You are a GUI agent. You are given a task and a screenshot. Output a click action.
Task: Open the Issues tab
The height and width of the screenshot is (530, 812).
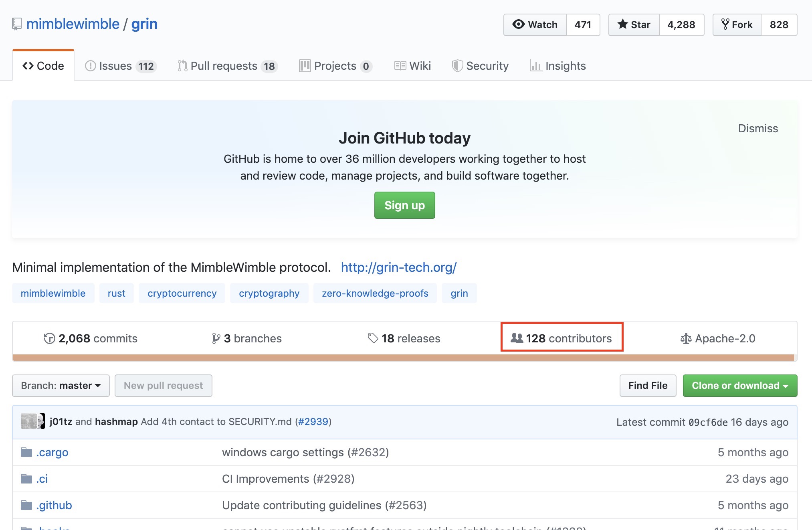[x=121, y=66]
